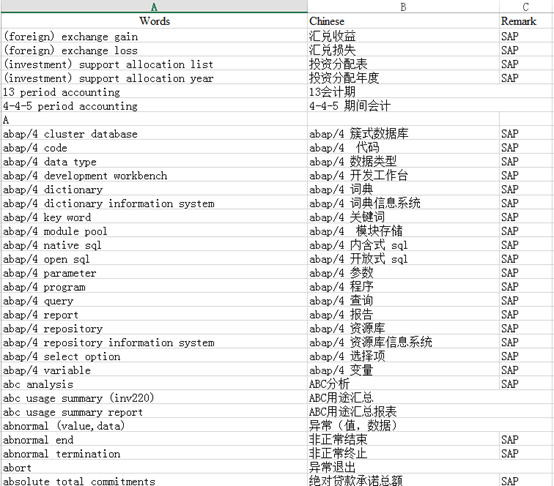
Task: Click Chinese cell '汇兑收益'
Action: (403, 36)
